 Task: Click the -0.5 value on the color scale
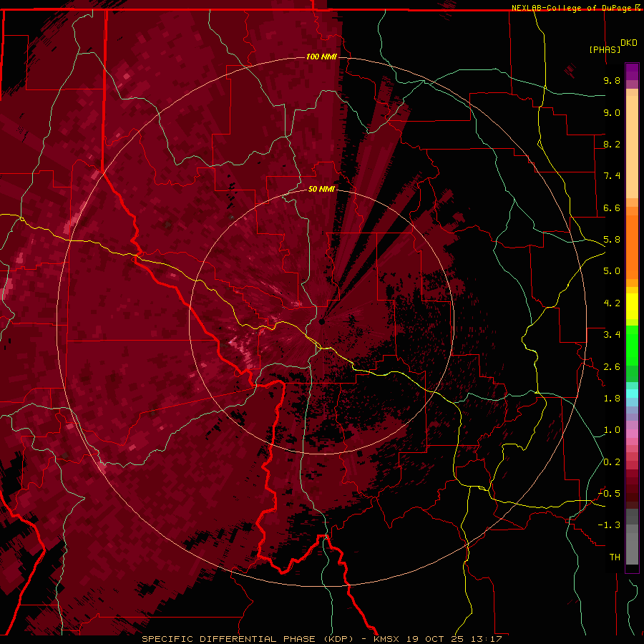[610, 494]
